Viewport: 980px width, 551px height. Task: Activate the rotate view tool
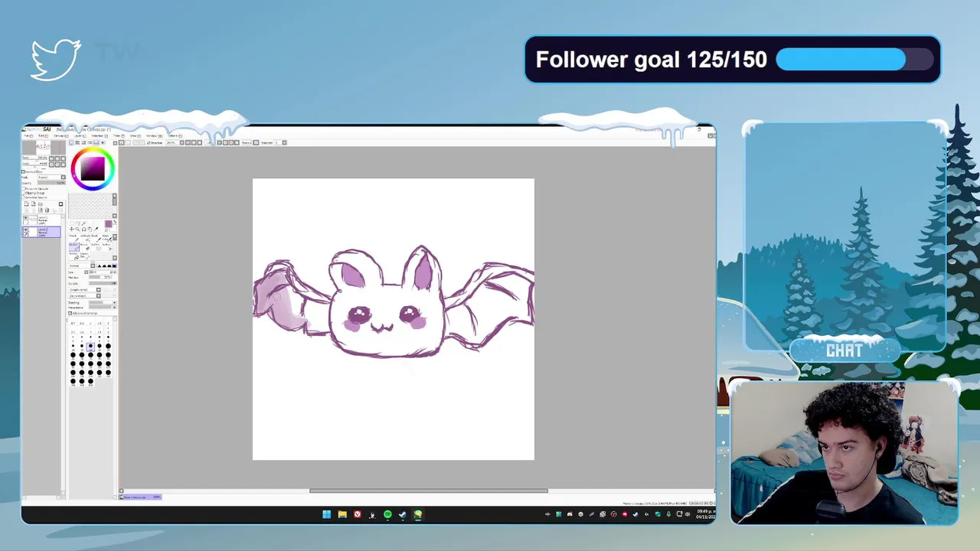coord(84,229)
